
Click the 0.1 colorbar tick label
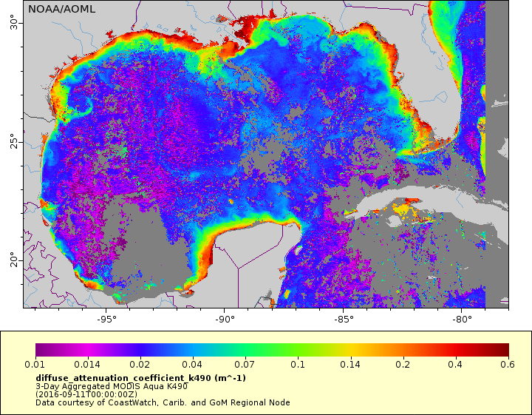(298, 365)
